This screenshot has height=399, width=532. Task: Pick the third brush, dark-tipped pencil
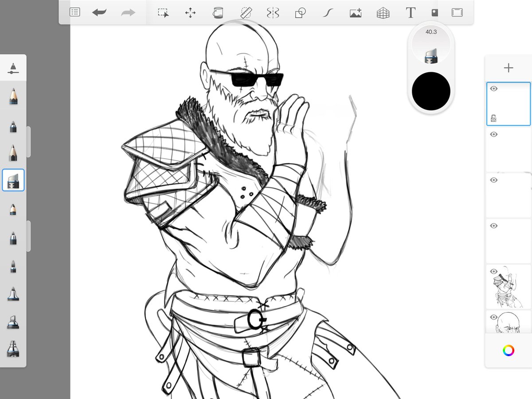pos(13,153)
